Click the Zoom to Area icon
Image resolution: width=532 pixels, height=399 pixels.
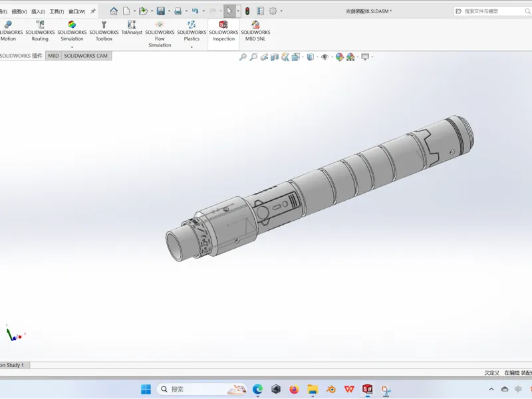pos(253,57)
